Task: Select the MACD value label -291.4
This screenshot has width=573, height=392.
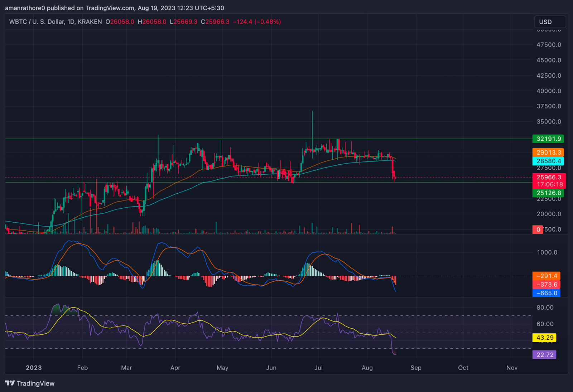Action: click(x=546, y=276)
